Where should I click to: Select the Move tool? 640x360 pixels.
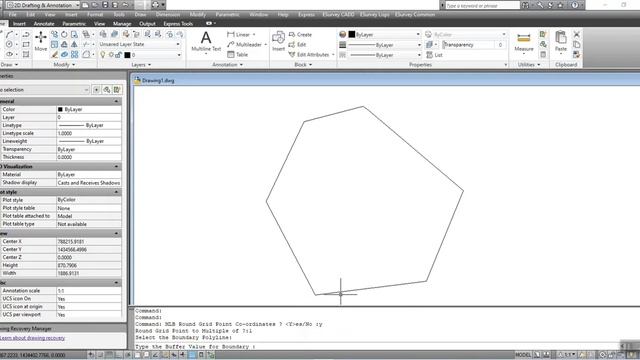click(x=41, y=41)
